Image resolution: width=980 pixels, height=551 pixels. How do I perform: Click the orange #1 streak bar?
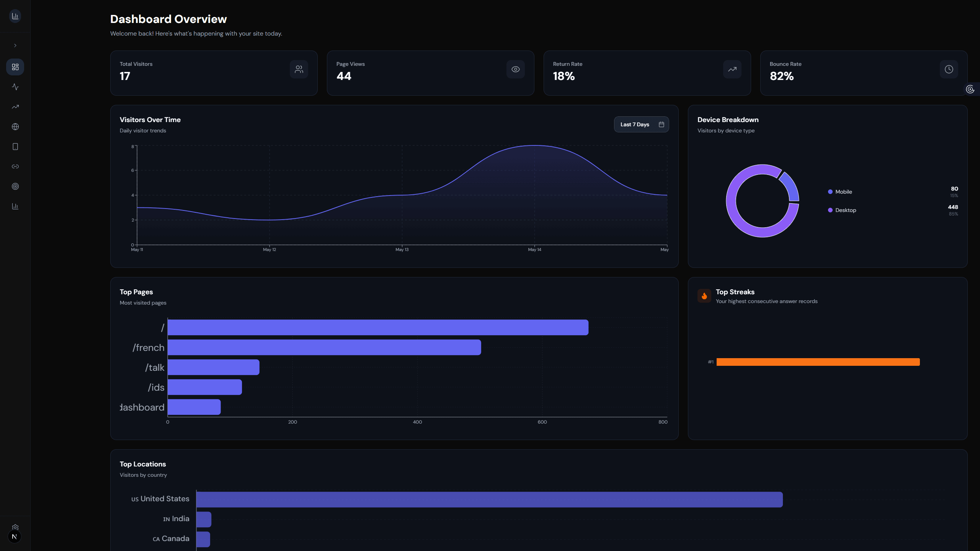pos(818,362)
